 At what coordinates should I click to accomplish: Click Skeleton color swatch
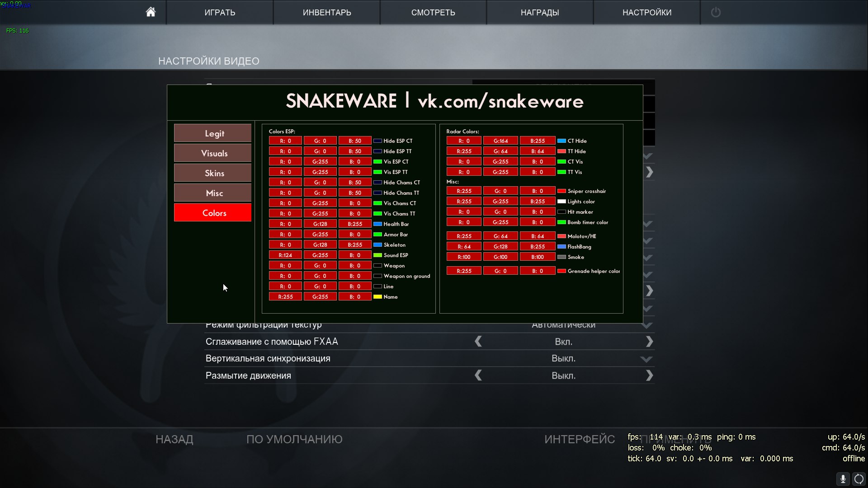(x=377, y=245)
